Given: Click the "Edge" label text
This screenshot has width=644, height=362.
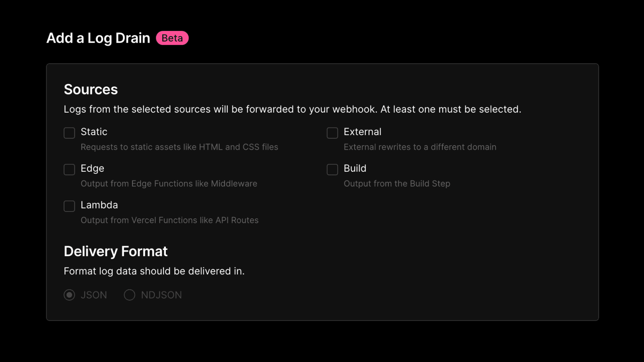Looking at the screenshot, I should click(x=92, y=169).
